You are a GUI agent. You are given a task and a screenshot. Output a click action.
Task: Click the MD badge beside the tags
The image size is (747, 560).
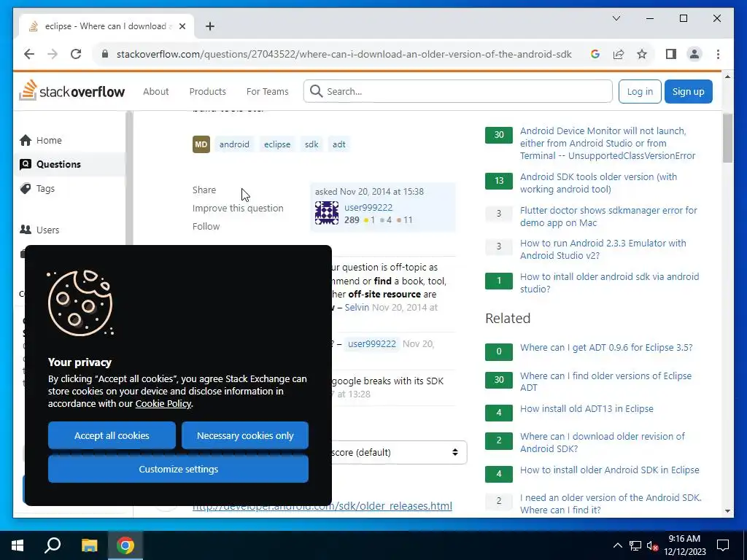[201, 144]
